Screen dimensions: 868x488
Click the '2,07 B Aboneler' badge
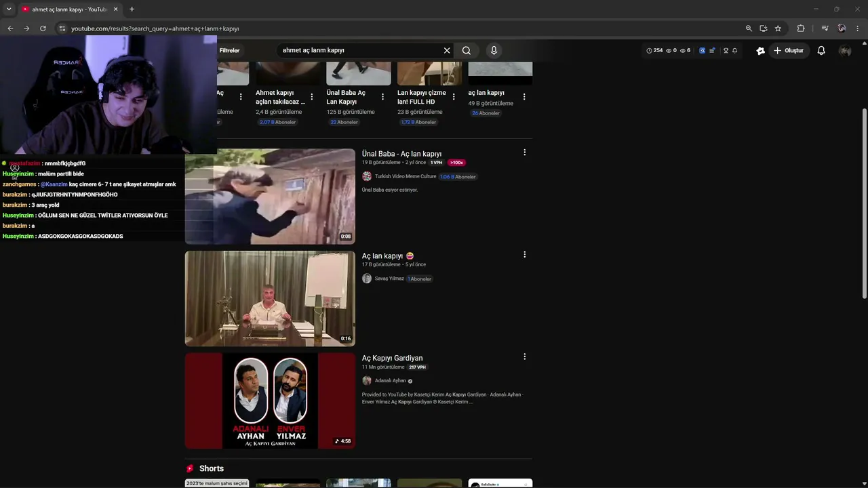coord(277,122)
